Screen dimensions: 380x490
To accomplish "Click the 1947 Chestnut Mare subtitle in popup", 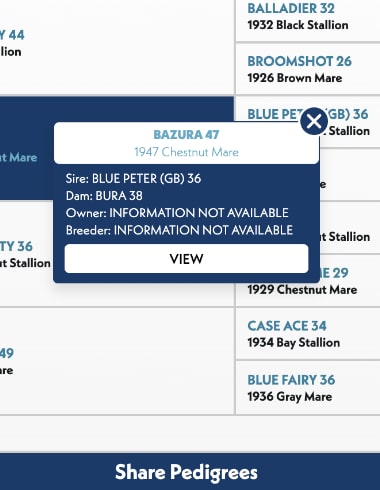I will pos(186,152).
